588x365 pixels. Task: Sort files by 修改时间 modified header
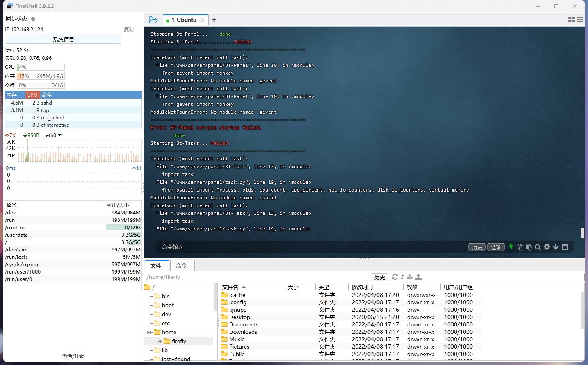coord(376,287)
